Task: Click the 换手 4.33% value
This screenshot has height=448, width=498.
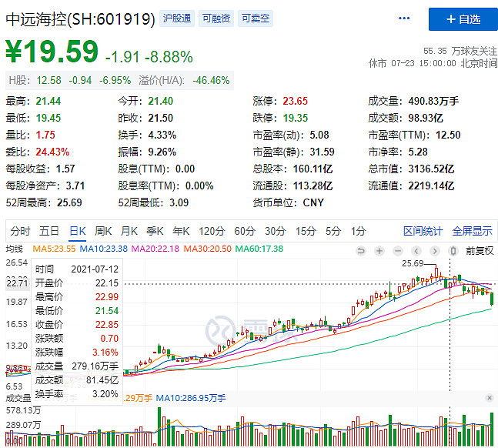Action: point(162,135)
